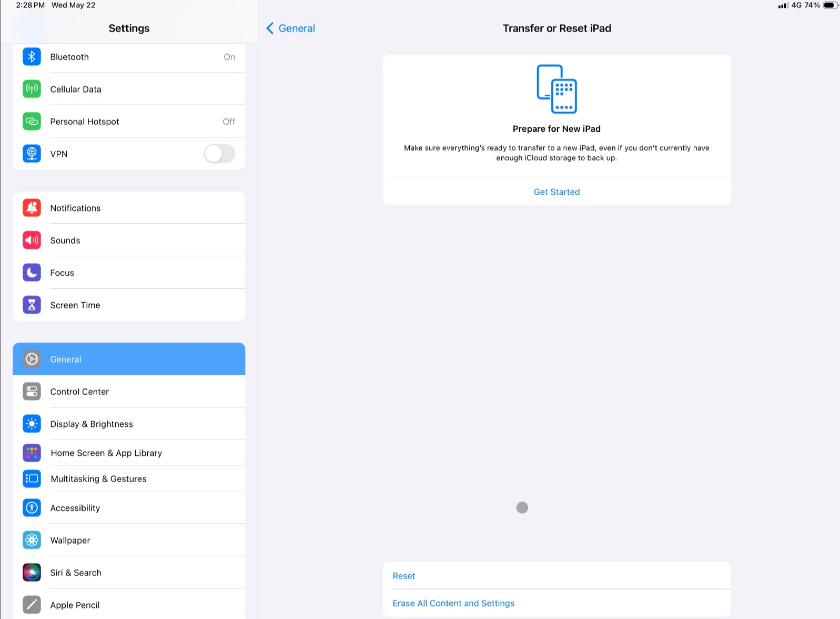Open Wallpaper settings

pyautogui.click(x=129, y=540)
